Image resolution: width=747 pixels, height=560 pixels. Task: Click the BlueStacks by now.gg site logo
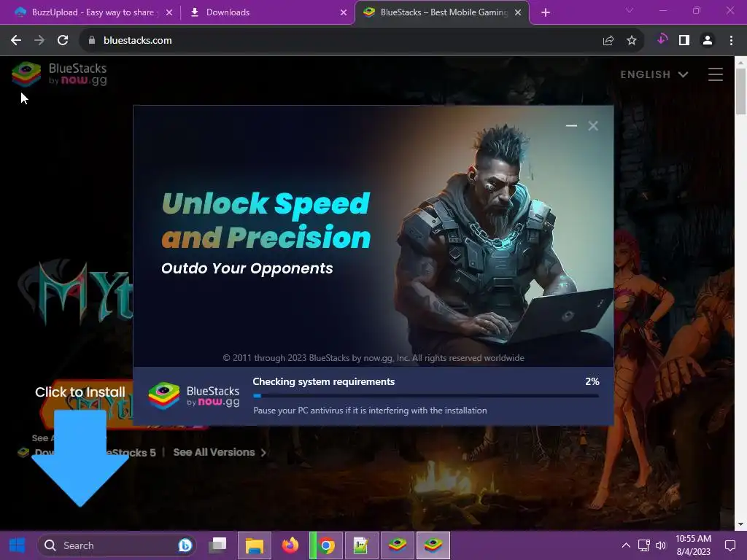tap(59, 74)
